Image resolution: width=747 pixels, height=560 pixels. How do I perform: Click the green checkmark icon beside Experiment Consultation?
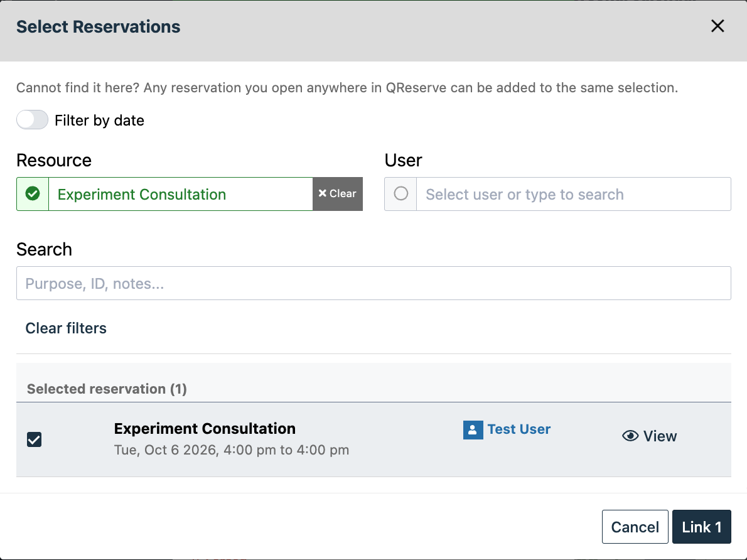(x=33, y=194)
